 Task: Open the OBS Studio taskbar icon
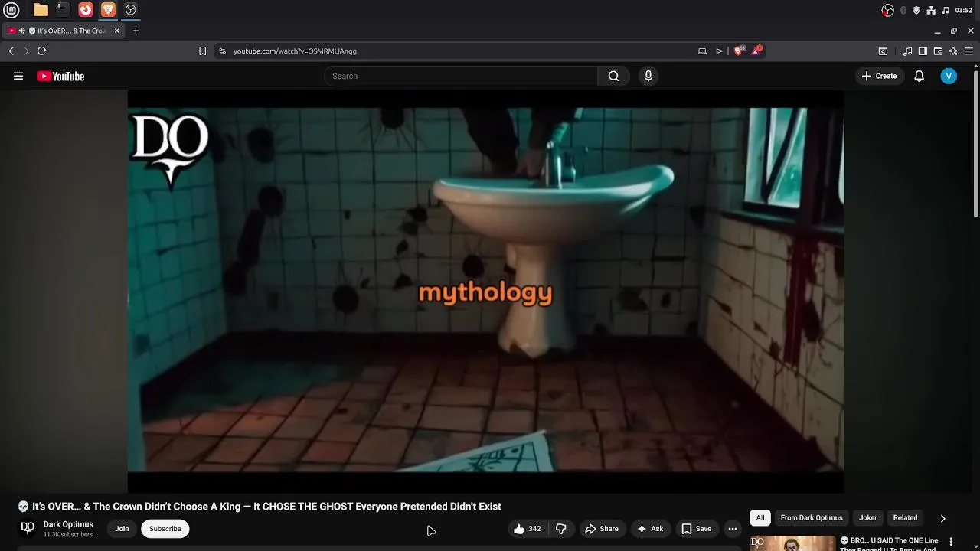click(131, 10)
